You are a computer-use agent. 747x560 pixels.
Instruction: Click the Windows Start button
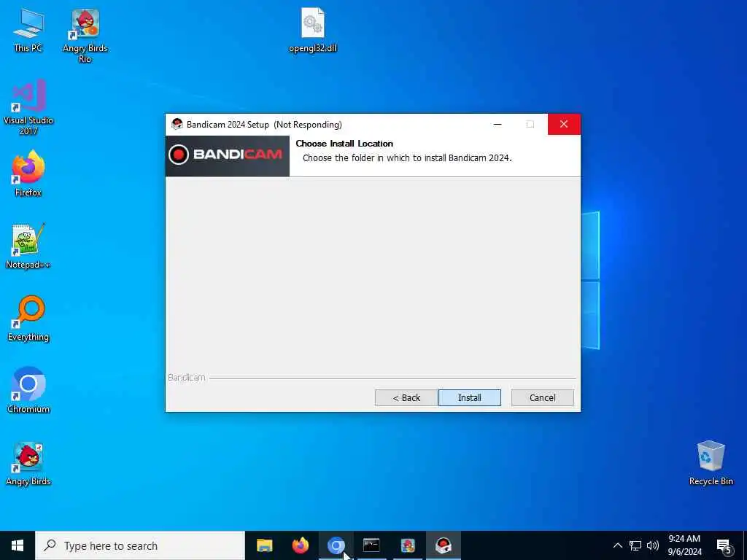18,545
